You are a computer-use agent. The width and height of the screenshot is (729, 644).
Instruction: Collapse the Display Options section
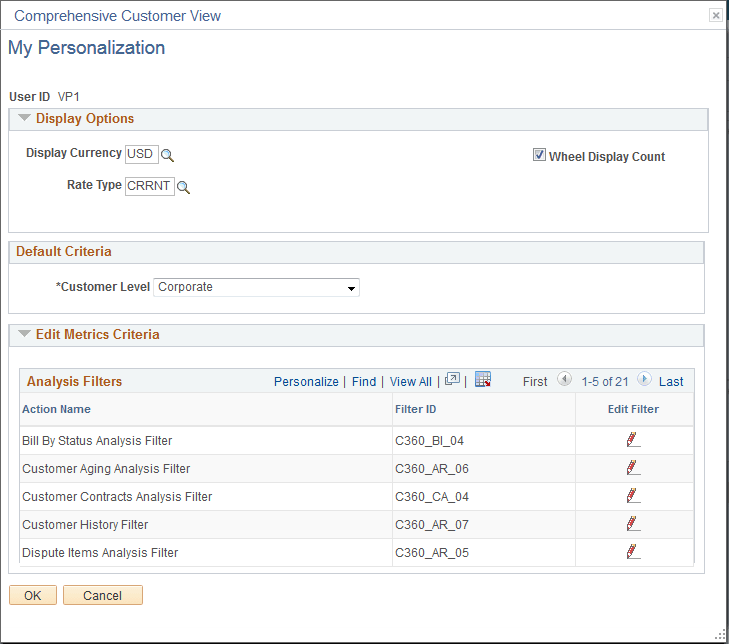point(24,118)
